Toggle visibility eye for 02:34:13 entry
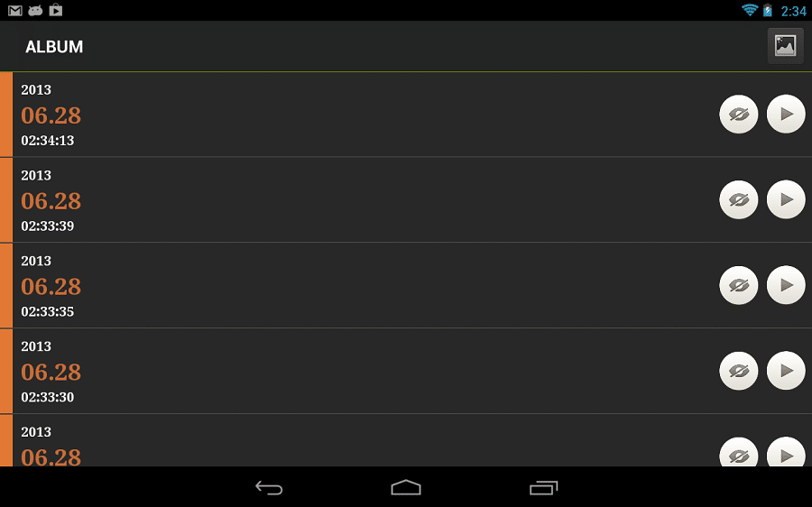Viewport: 812px width, 507px height. click(738, 114)
